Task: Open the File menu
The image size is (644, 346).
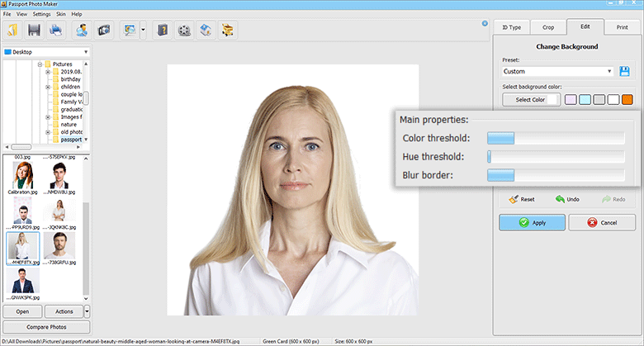Action: point(7,14)
